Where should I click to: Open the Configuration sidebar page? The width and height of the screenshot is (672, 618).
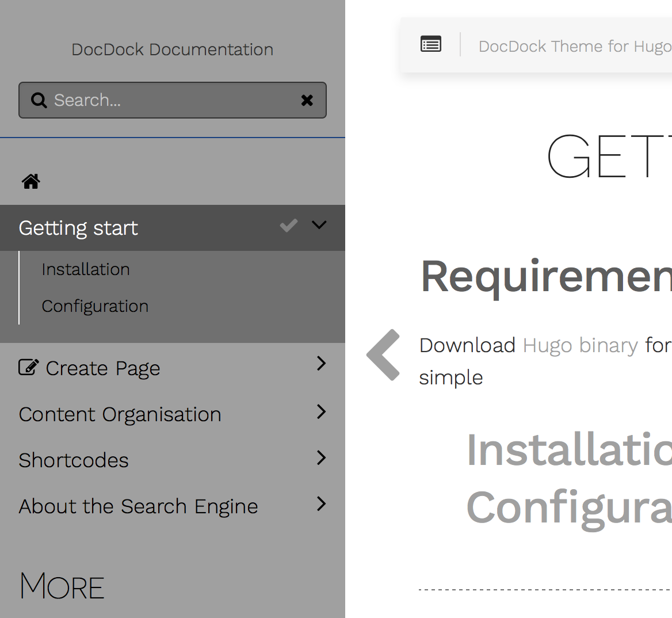[x=95, y=306]
